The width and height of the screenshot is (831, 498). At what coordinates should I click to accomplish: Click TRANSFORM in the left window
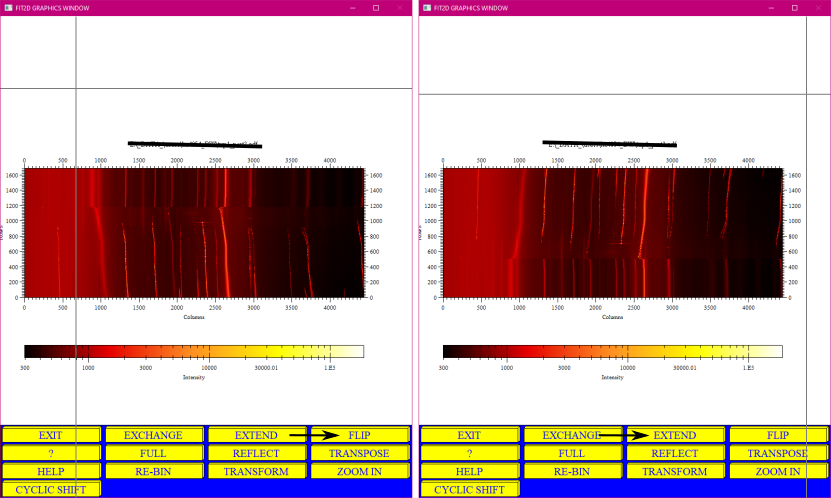coord(257,471)
